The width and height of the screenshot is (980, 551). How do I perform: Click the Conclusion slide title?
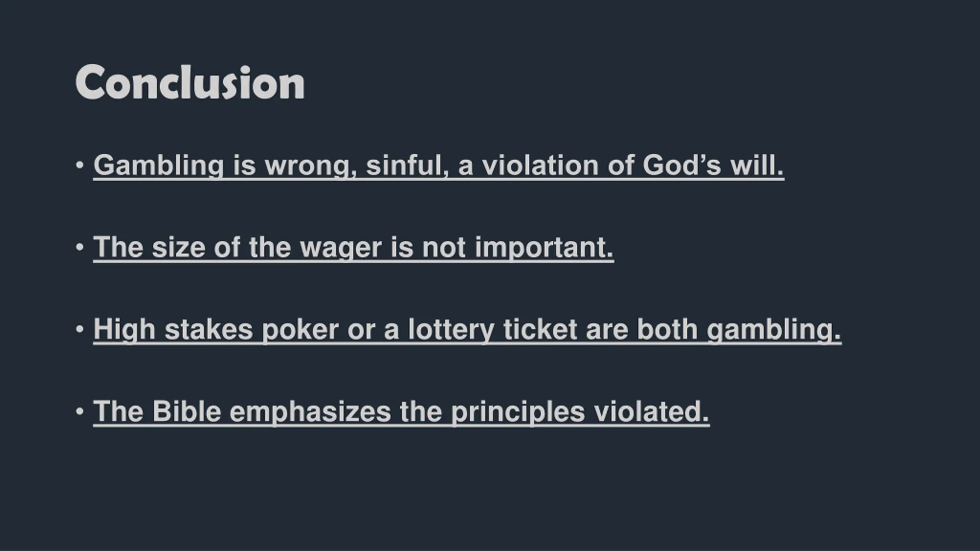[x=190, y=83]
